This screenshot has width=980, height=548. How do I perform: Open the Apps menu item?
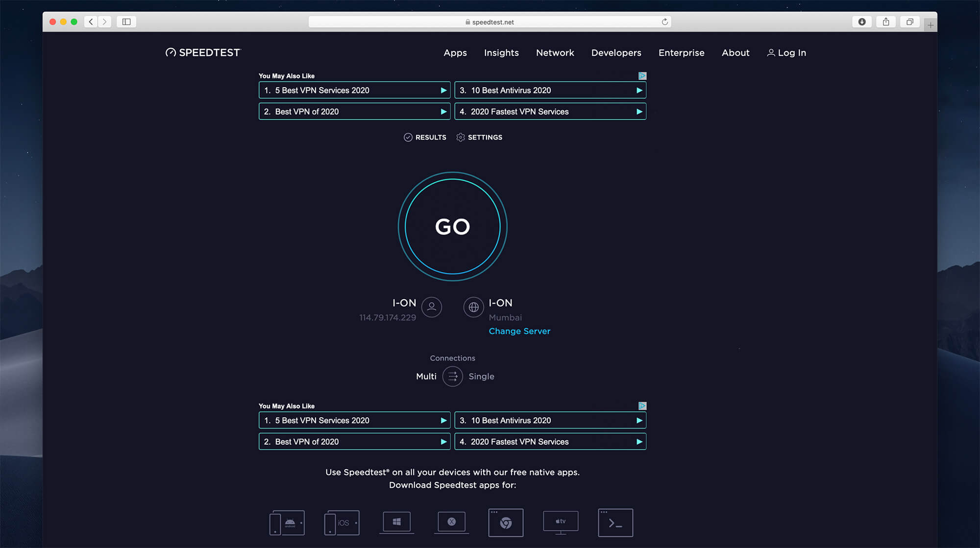[x=454, y=52]
